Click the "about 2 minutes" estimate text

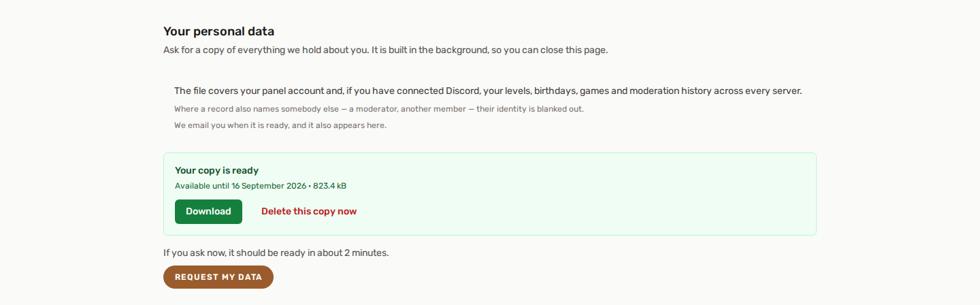(x=353, y=253)
